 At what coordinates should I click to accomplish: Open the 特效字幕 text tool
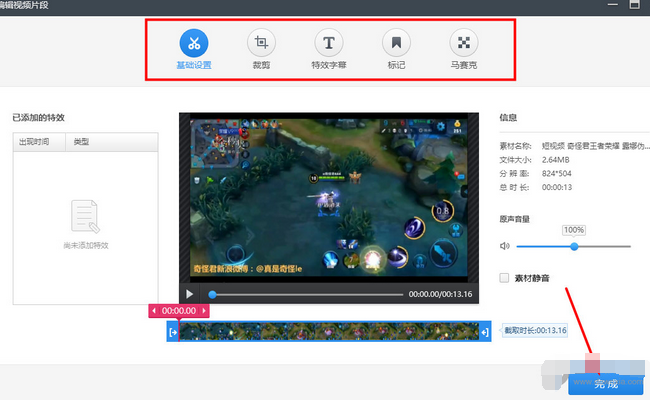[329, 43]
